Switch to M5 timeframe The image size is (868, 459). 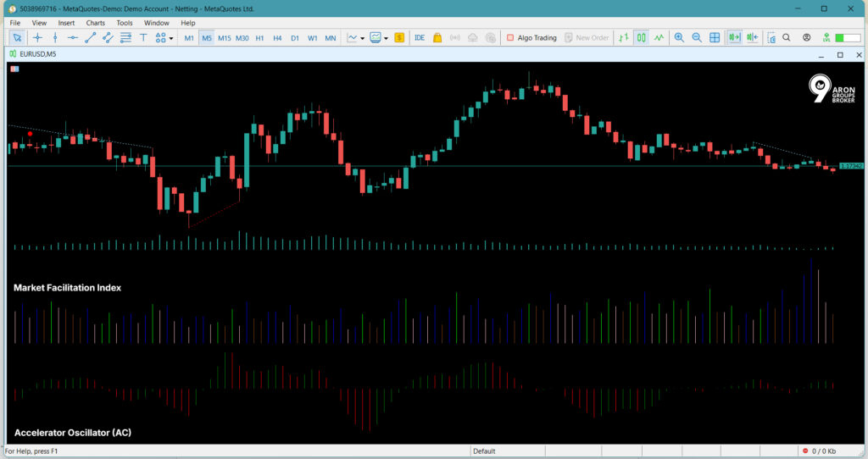pos(207,38)
